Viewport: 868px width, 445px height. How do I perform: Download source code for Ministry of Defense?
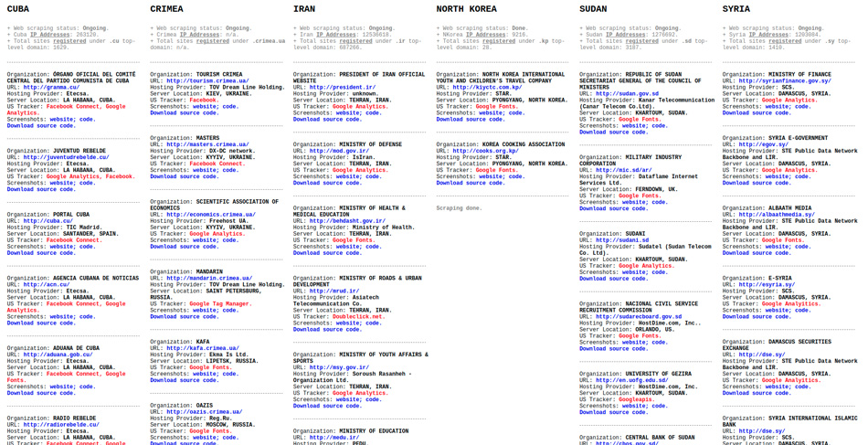[x=327, y=183]
